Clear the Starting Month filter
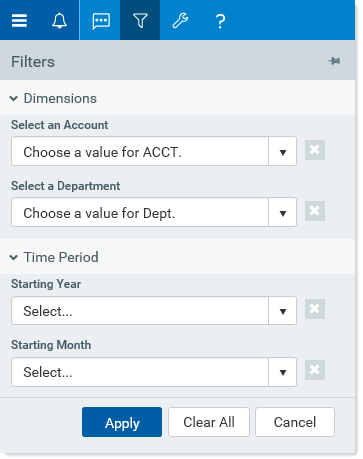The height and width of the screenshot is (459, 363). pyautogui.click(x=315, y=370)
